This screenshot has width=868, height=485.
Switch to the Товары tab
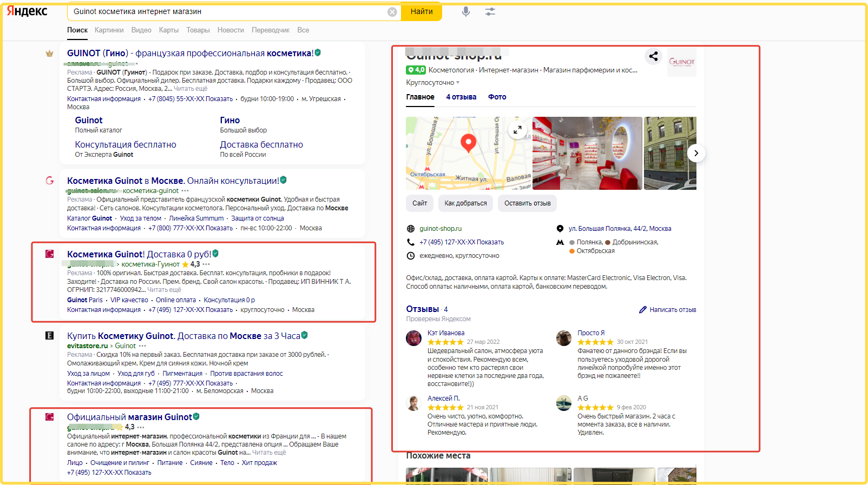[198, 30]
